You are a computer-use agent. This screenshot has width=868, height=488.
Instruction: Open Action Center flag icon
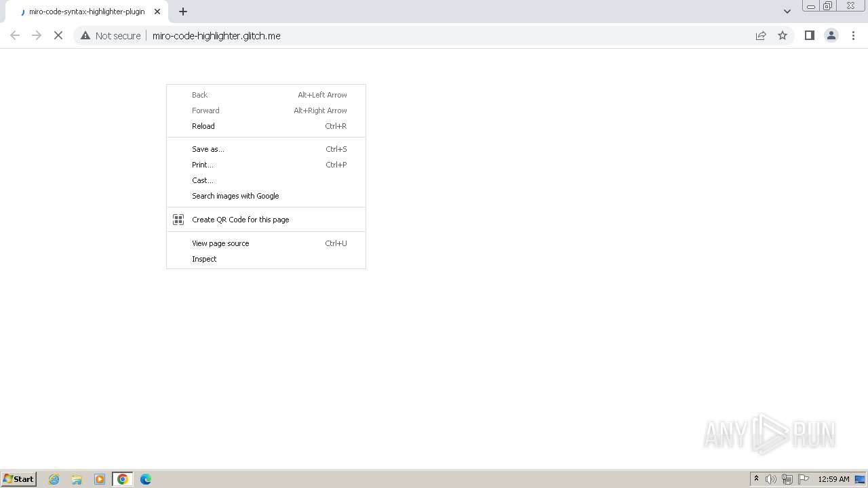804,479
